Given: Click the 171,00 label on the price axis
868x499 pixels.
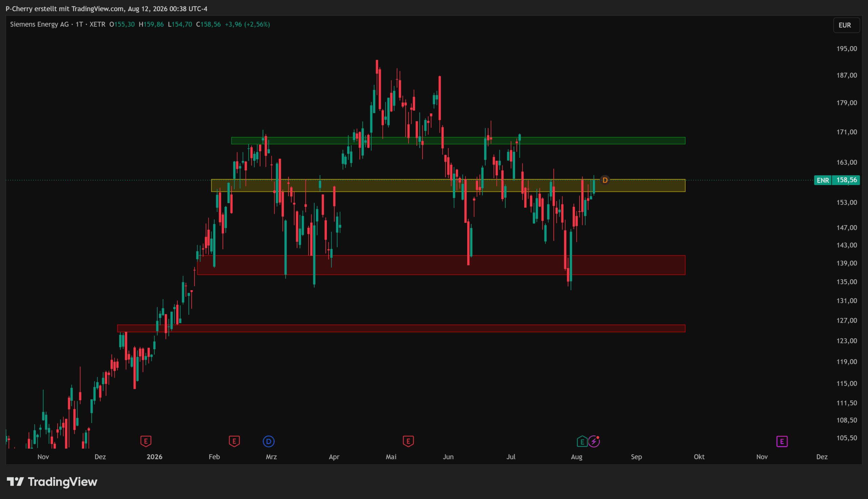Looking at the screenshot, I should [846, 132].
